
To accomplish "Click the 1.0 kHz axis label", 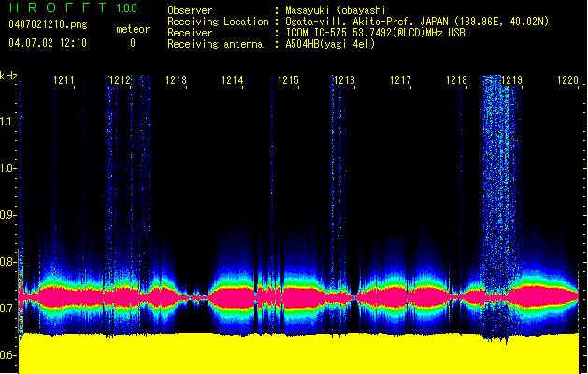I will [x=8, y=168].
